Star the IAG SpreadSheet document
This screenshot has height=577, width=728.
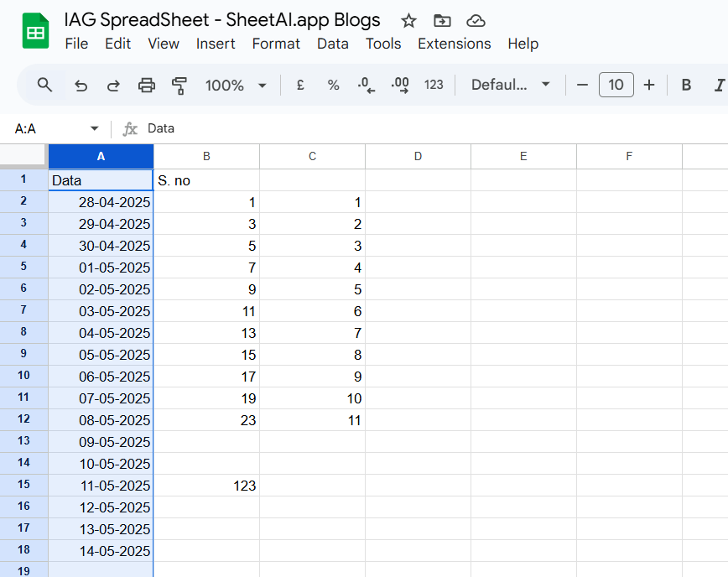(x=408, y=21)
